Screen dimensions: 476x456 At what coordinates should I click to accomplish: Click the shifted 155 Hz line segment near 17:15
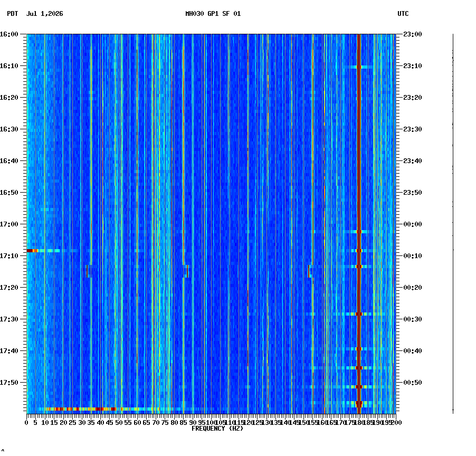click(309, 271)
